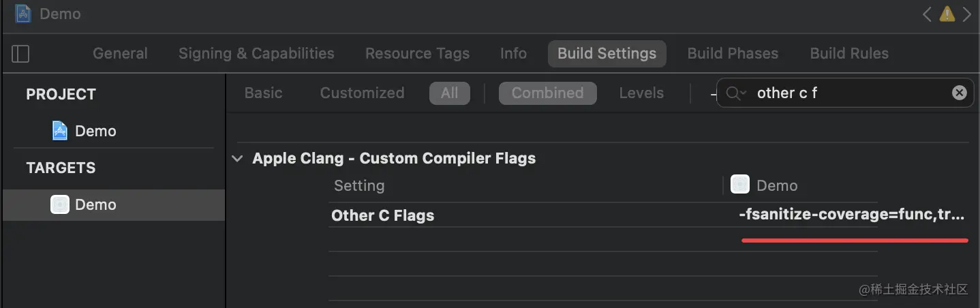980x308 pixels.
Task: Show Basic build settings
Action: click(x=263, y=93)
